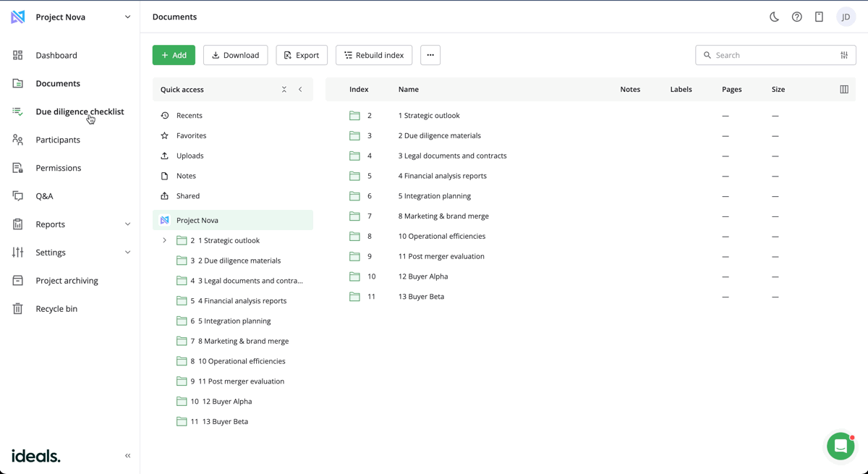Collapse the left sidebar

127,456
